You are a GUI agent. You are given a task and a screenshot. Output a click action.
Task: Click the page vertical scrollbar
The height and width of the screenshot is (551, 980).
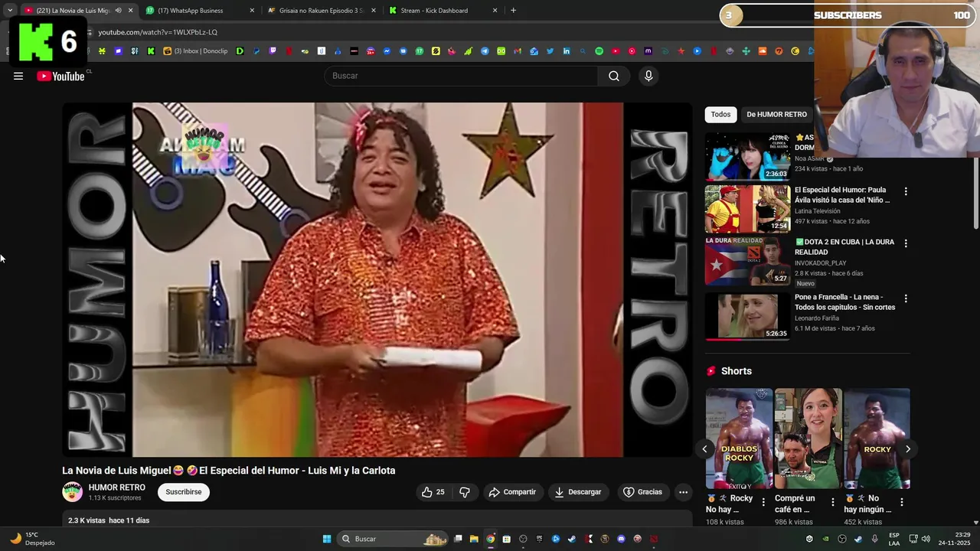click(975, 191)
